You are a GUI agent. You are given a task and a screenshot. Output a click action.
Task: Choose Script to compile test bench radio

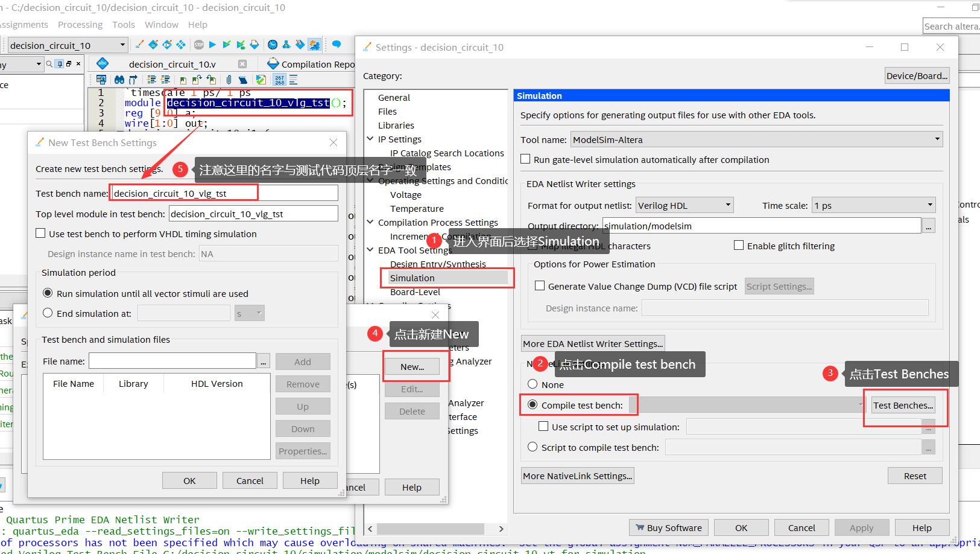533,447
